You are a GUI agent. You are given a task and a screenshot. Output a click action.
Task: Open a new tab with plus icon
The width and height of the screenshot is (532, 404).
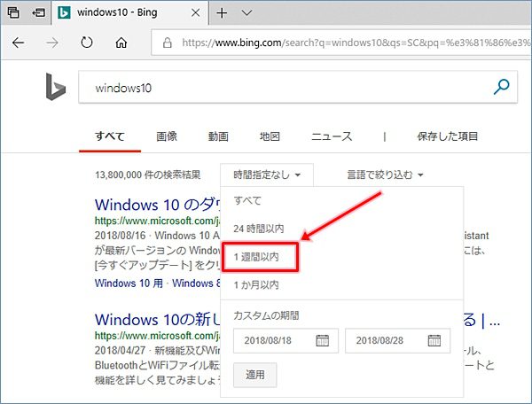[222, 13]
